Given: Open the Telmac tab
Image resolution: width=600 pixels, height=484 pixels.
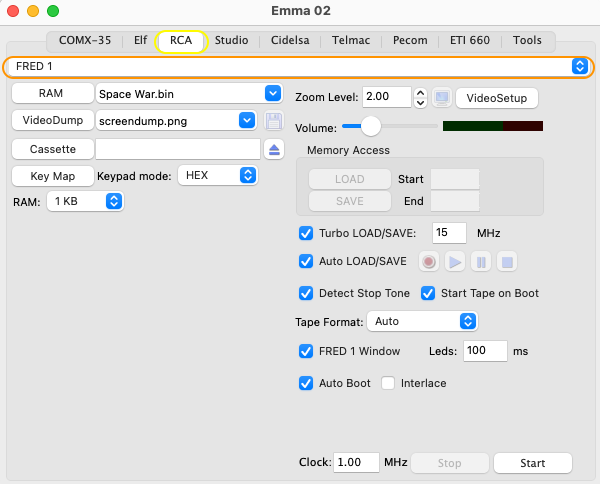Looking at the screenshot, I should (x=351, y=41).
